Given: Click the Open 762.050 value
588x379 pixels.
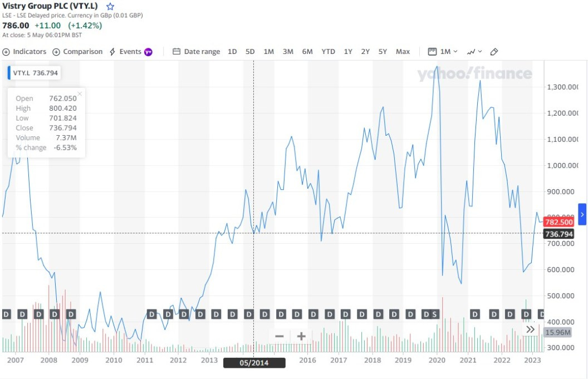Looking at the screenshot, I should point(62,98).
